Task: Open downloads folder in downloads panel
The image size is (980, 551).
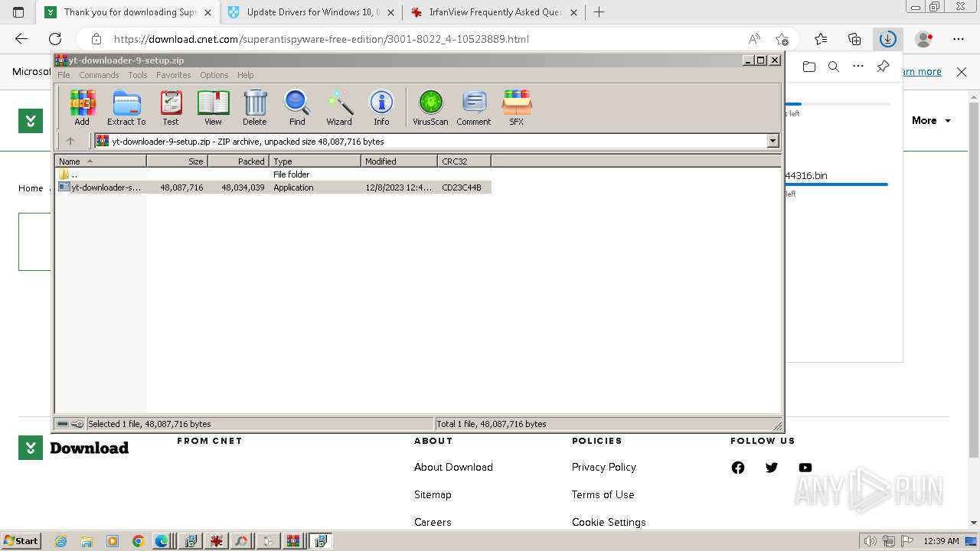Action: [809, 67]
